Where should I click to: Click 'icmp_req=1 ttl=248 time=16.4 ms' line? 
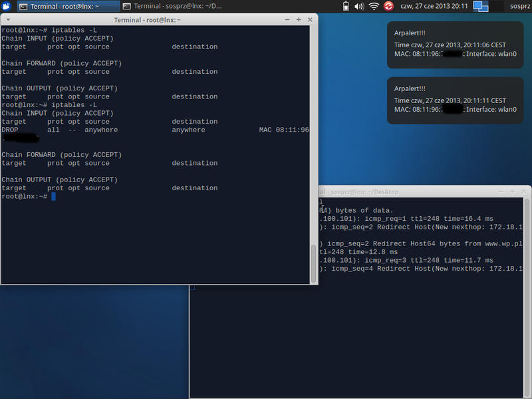[x=429, y=219]
